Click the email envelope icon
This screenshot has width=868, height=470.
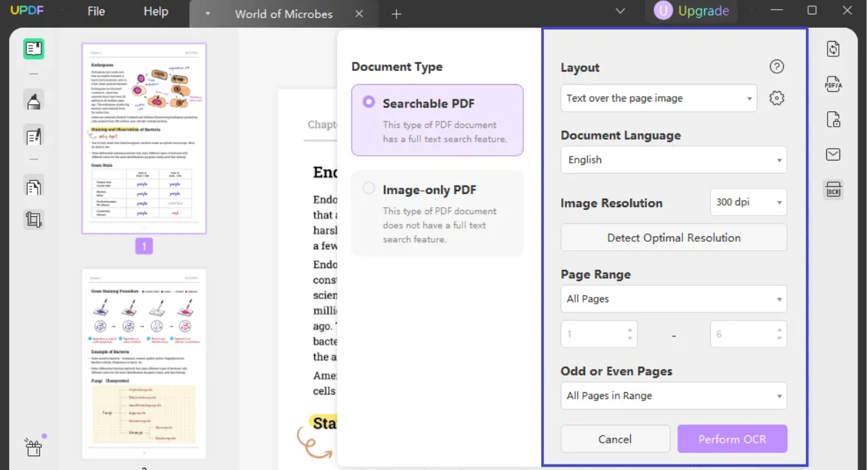pos(833,154)
